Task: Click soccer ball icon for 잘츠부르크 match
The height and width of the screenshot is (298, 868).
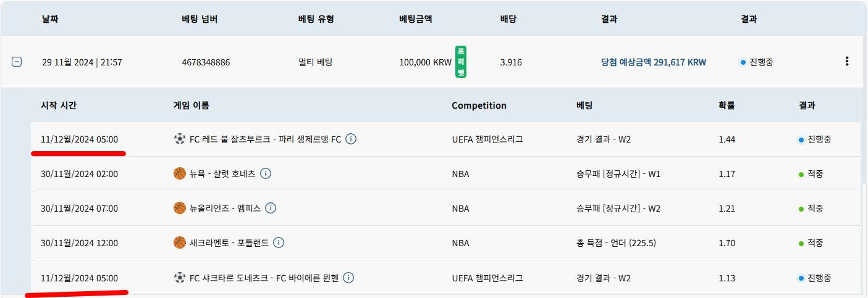Action: [180, 139]
